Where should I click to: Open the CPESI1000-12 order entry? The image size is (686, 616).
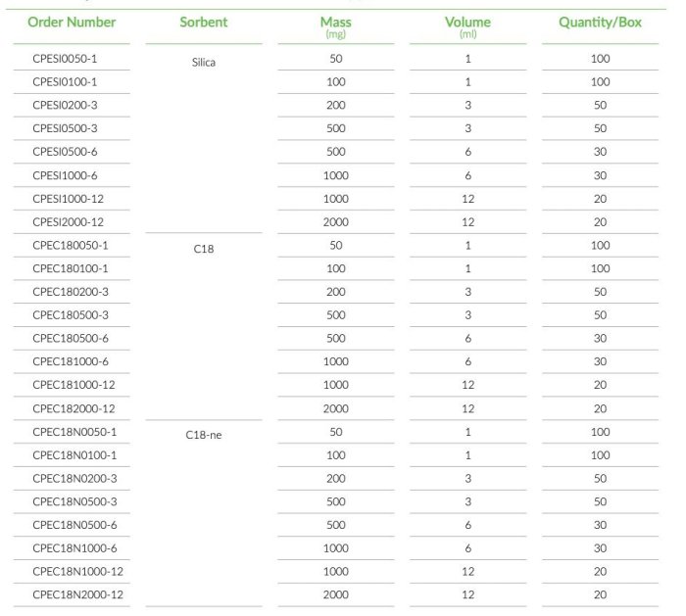click(x=68, y=199)
